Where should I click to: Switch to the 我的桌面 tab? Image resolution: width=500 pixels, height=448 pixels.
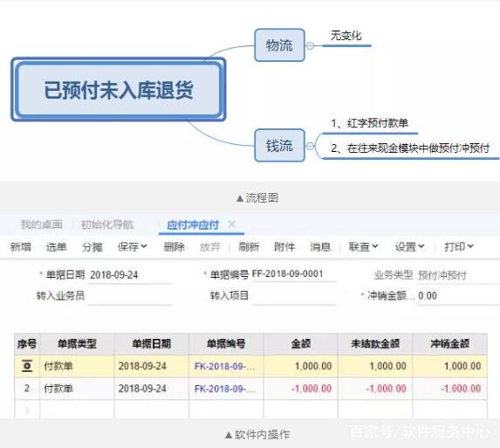click(x=42, y=224)
